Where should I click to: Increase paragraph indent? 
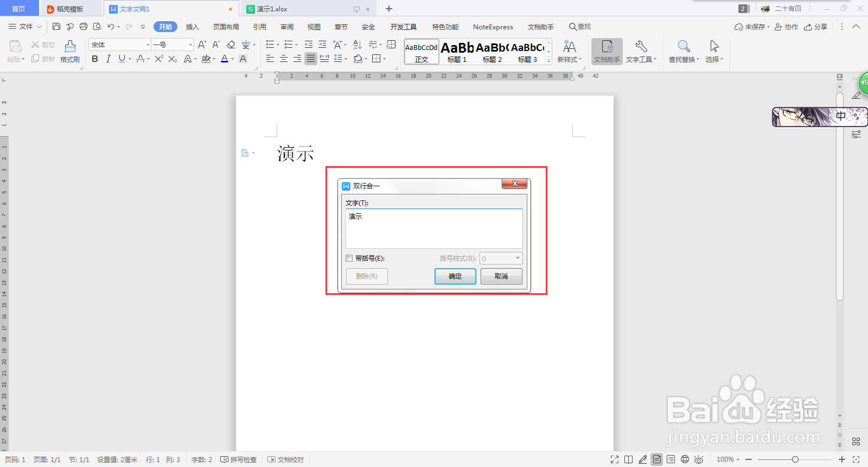point(322,45)
